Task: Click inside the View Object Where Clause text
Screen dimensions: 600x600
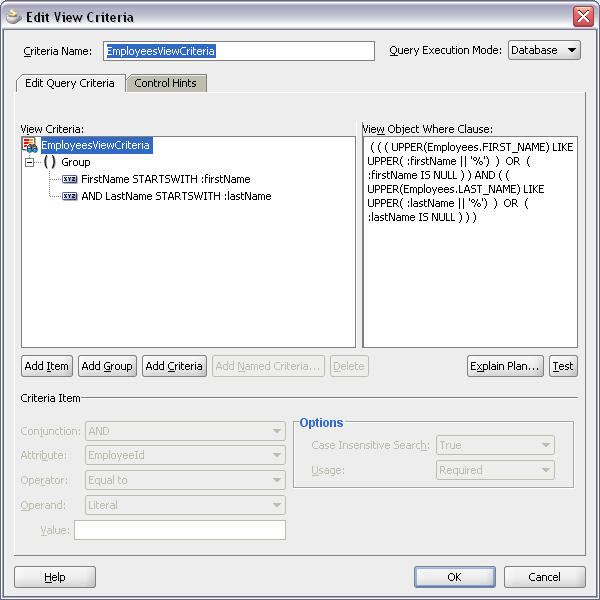Action: coord(470,242)
